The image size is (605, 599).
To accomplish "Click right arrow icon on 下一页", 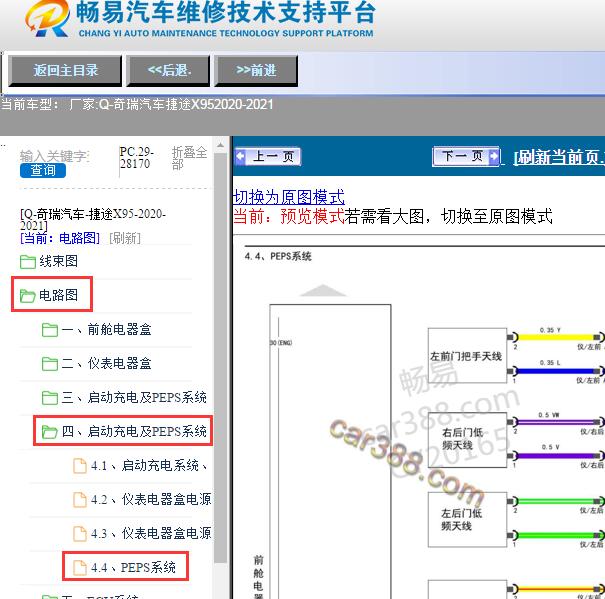I will (493, 156).
